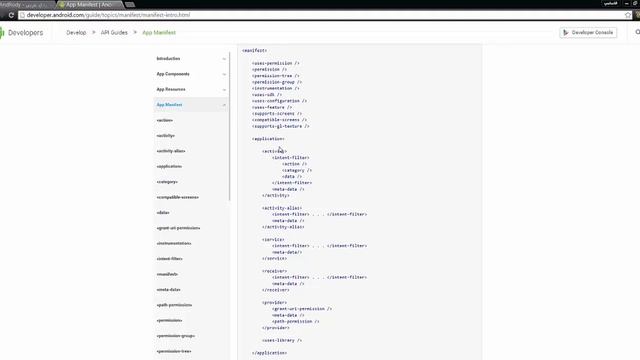The height and width of the screenshot is (360, 640).
Task: Open <grant-uri-permission> sidebar entry
Action: pos(178,228)
